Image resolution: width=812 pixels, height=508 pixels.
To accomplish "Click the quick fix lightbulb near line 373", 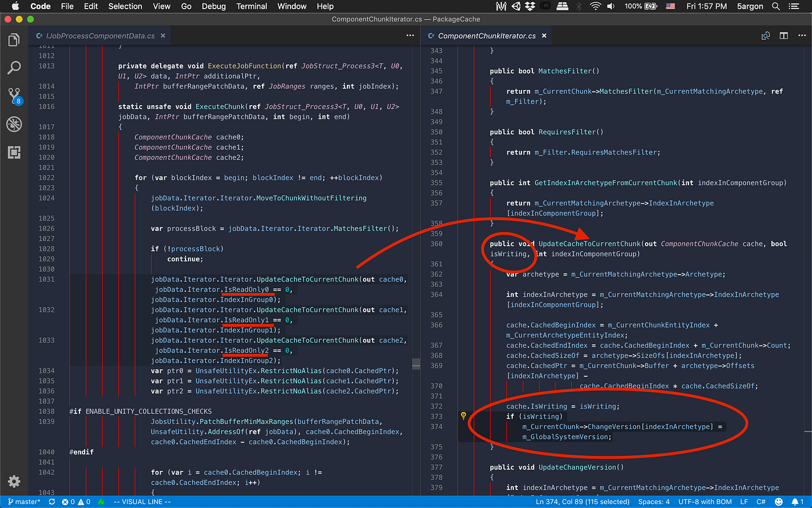I will (x=463, y=416).
